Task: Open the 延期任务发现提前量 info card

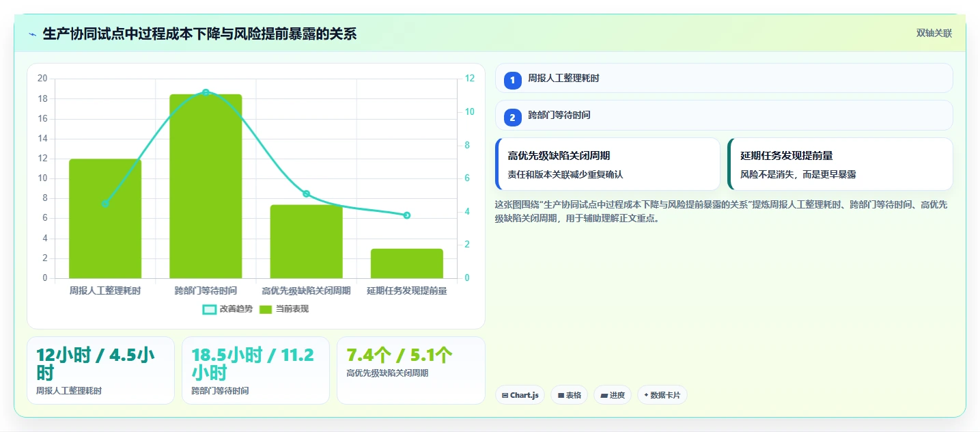Action: click(x=840, y=164)
